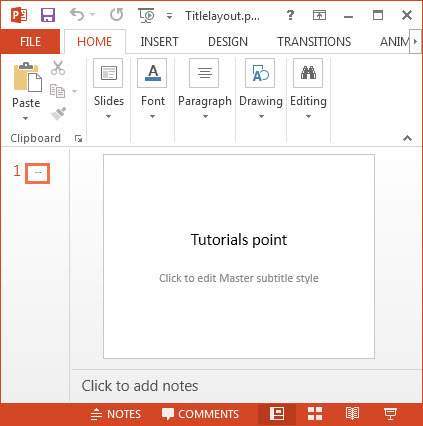Start slide show from beginning icon
The height and width of the screenshot is (426, 423).
pyautogui.click(x=147, y=15)
